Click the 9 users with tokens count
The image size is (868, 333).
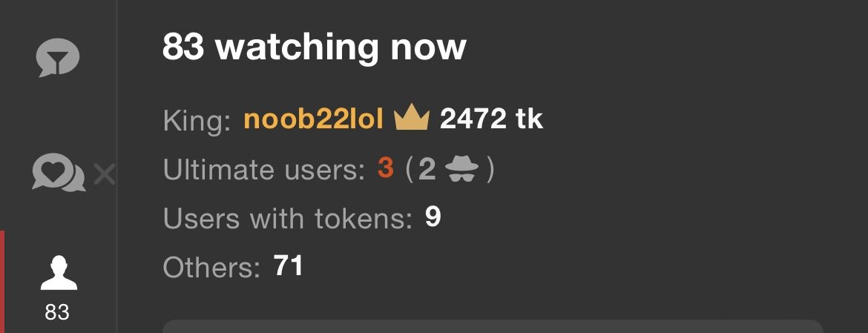click(433, 217)
